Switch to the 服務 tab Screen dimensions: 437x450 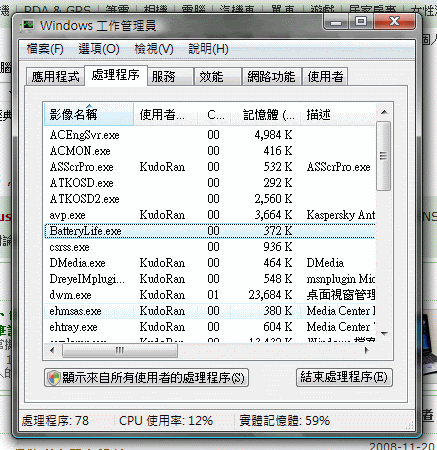[170, 77]
